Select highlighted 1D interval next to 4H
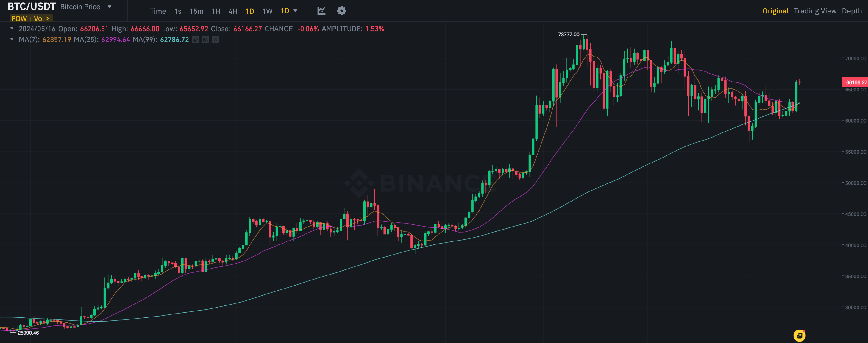The height and width of the screenshot is (343, 868). pyautogui.click(x=250, y=11)
